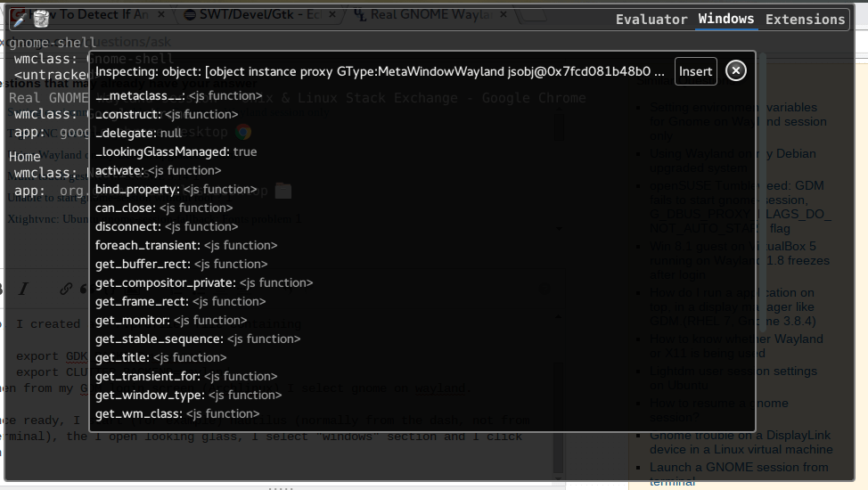This screenshot has height=490, width=868.
Task: Close the 'SWT/Devel/Gtk' browser tab
Action: 332,14
